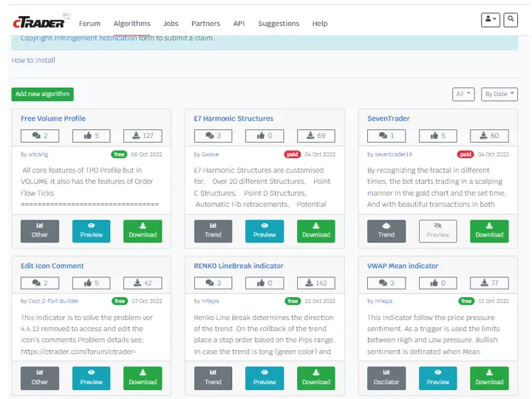Open the Forum menu item

coord(89,24)
